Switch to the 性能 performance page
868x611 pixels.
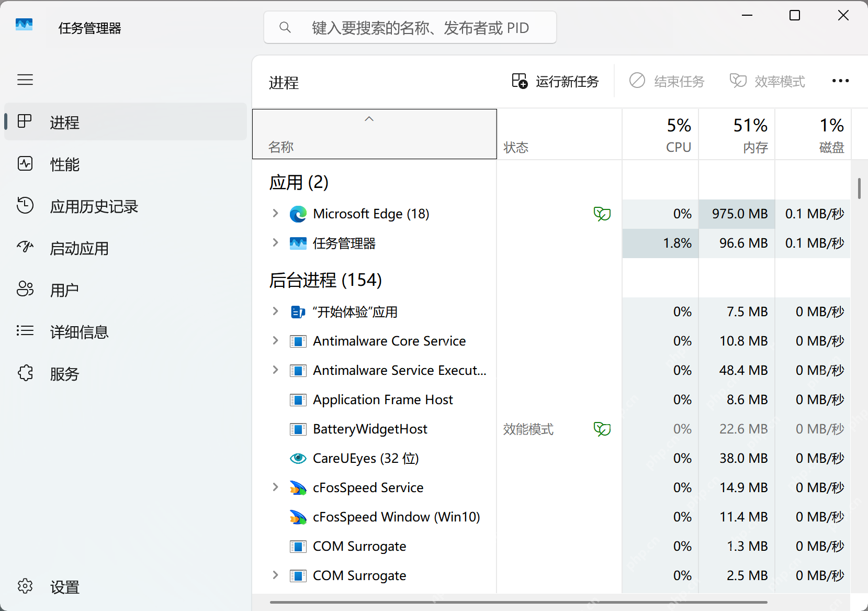tap(126, 164)
